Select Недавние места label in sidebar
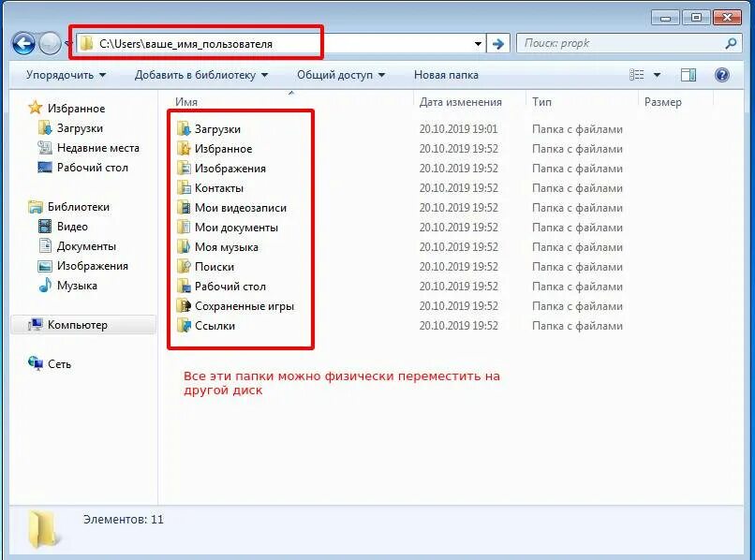 tap(97, 148)
